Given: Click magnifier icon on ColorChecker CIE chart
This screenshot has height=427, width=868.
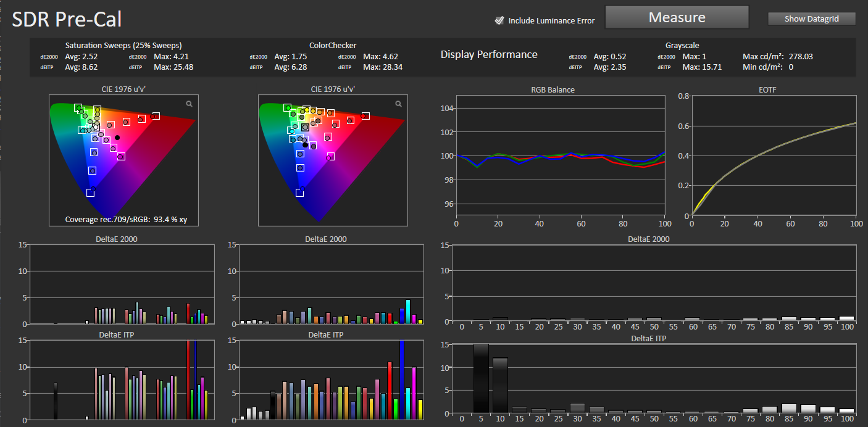Looking at the screenshot, I should 399,104.
